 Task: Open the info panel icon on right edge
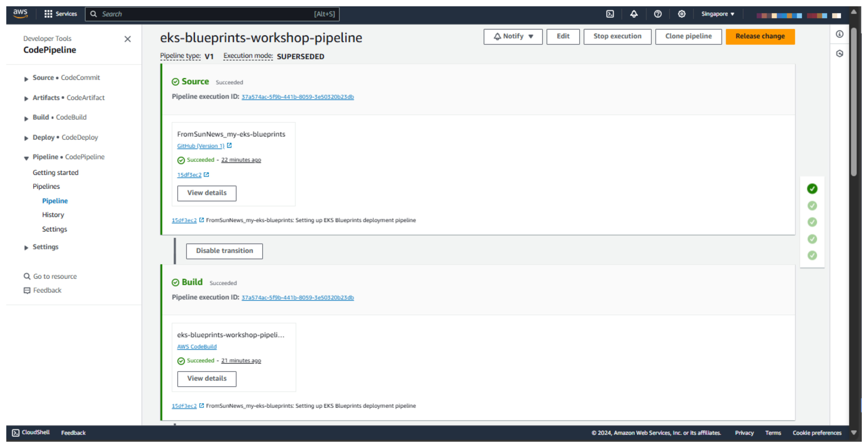click(840, 34)
